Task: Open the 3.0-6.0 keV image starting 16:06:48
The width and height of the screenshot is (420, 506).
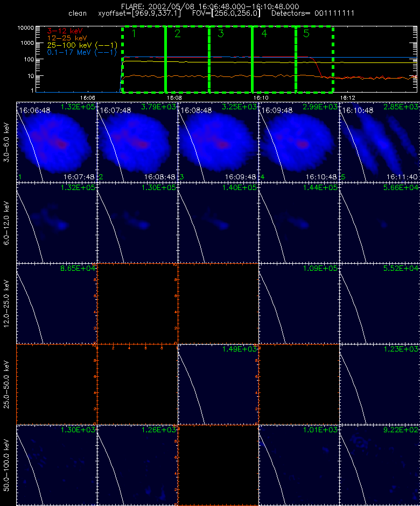Action: [57, 142]
